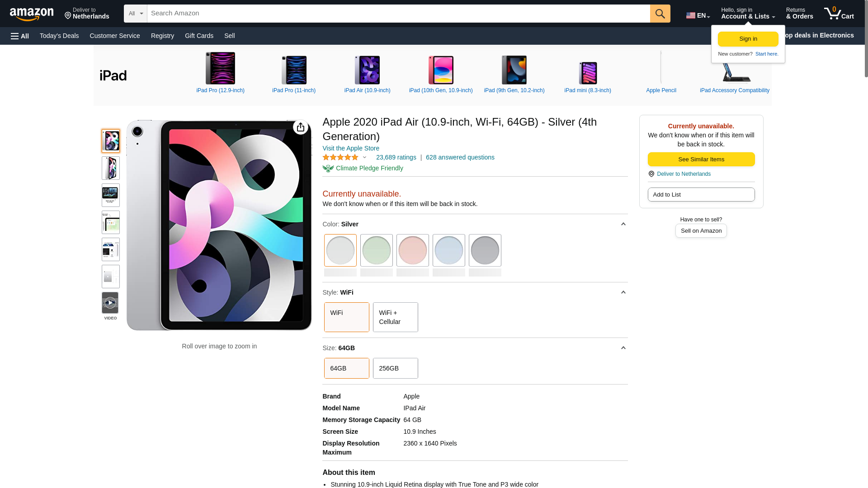The image size is (868, 488).
Task: Click the magnifying glass search button
Action: coord(660,14)
